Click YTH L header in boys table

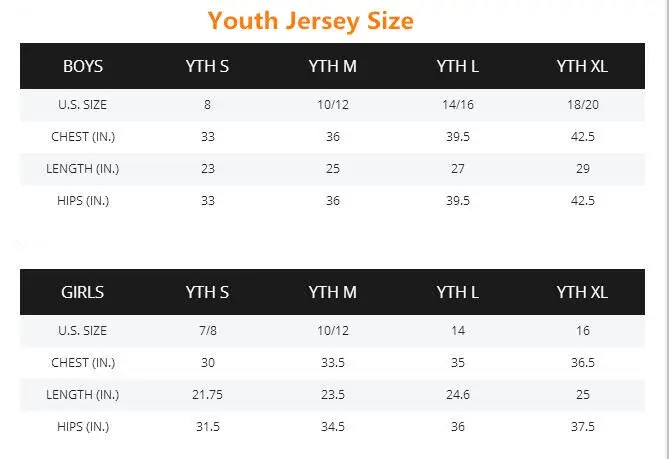point(457,66)
